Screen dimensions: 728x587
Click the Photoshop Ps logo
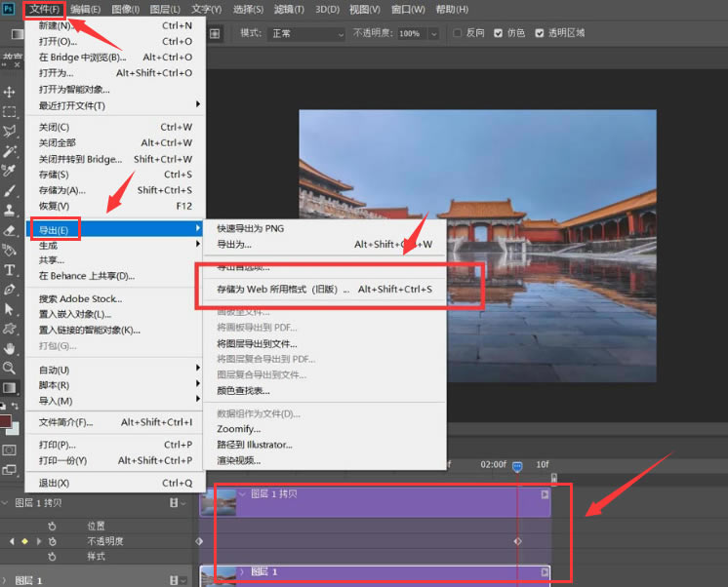point(9,9)
